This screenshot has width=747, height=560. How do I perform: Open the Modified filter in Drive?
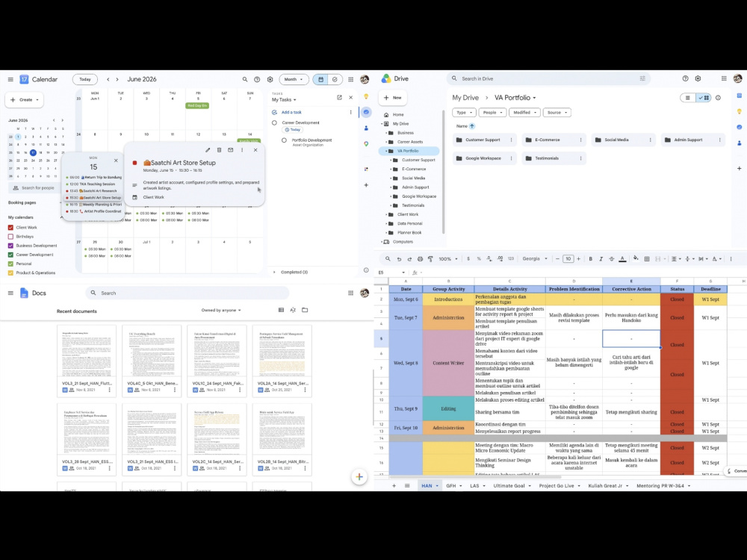[524, 113]
